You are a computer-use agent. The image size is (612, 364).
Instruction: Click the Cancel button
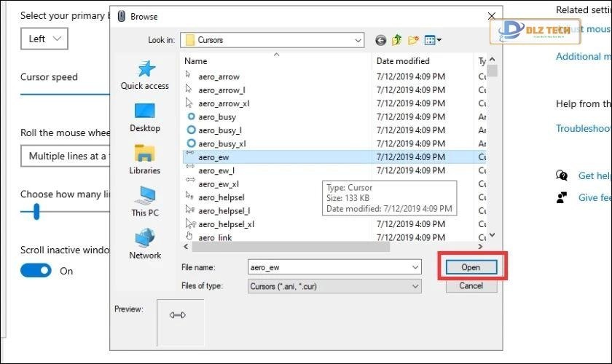pyautogui.click(x=471, y=285)
